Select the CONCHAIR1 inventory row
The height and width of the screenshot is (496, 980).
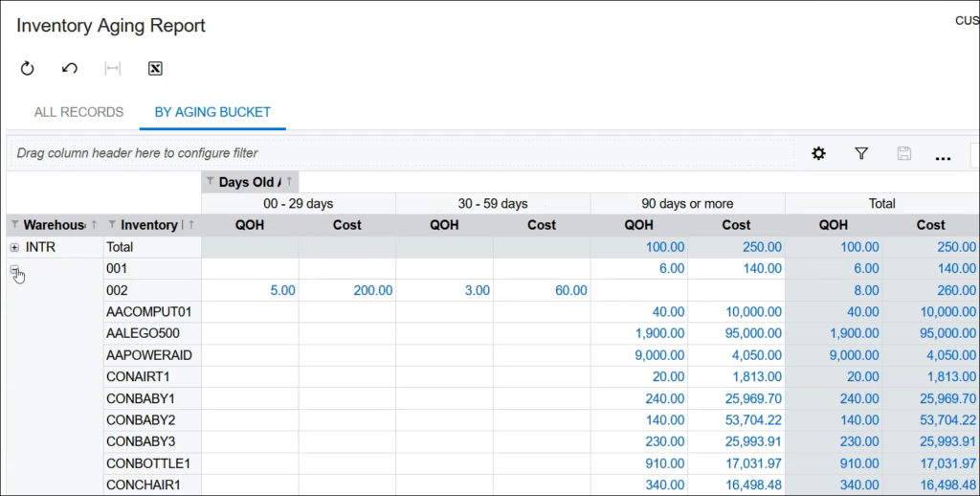coord(144,485)
